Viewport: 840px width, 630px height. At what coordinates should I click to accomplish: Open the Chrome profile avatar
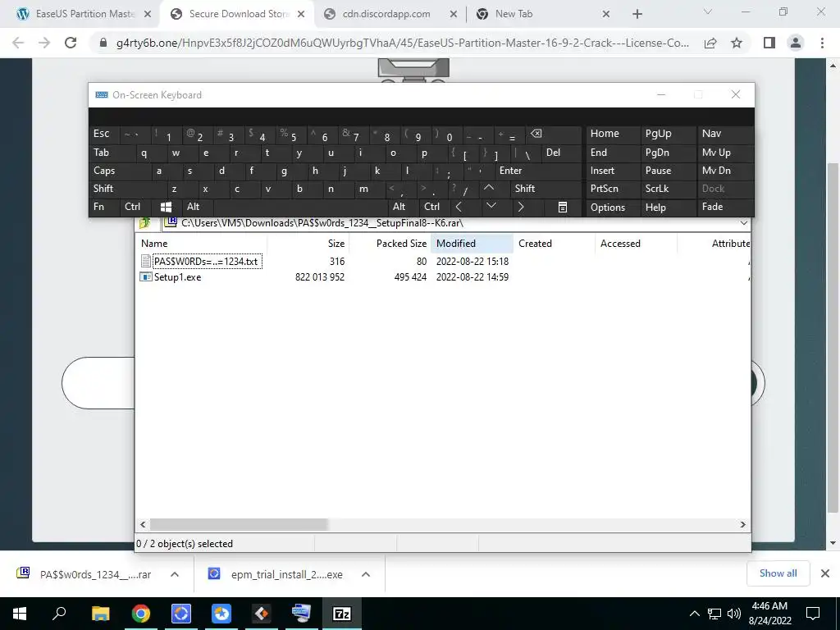[796, 43]
